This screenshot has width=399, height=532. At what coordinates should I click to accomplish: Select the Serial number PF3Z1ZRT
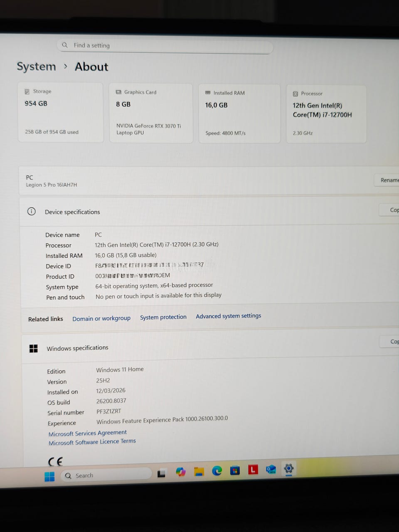point(109,411)
